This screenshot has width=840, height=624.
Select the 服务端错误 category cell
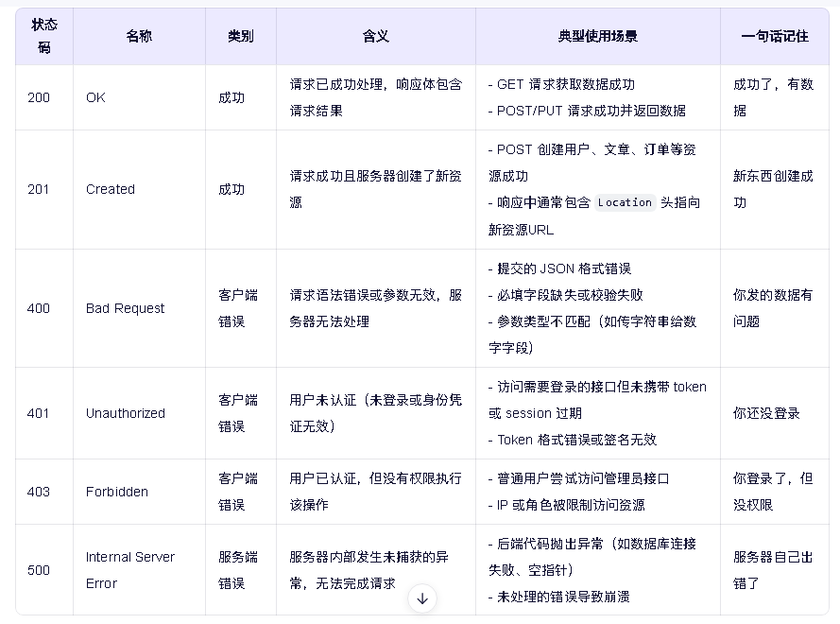coord(239,569)
